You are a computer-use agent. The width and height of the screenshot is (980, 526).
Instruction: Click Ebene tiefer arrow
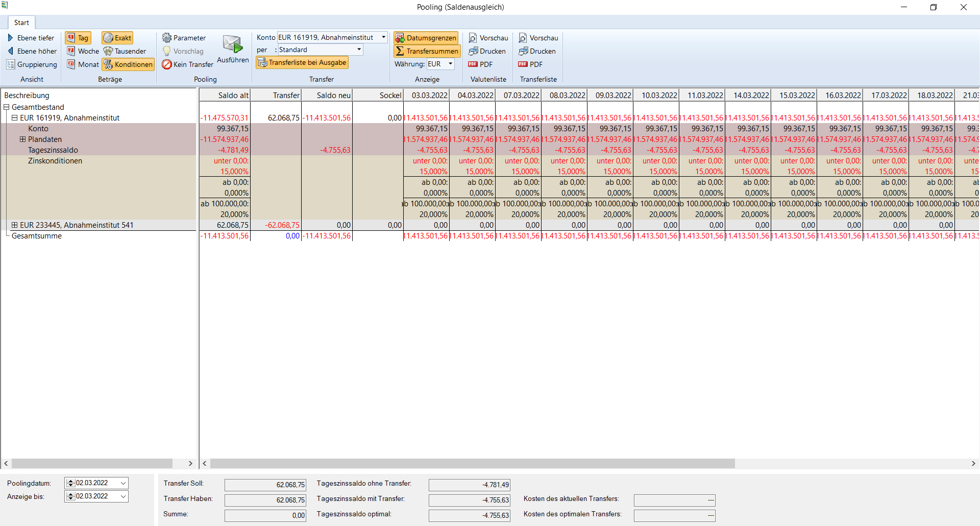coord(10,38)
